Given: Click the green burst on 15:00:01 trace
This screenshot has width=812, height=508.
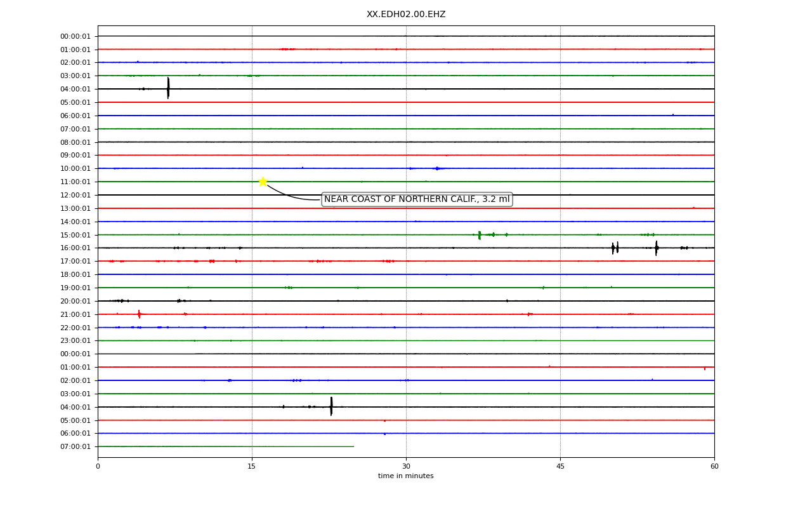Looking at the screenshot, I should [480, 235].
